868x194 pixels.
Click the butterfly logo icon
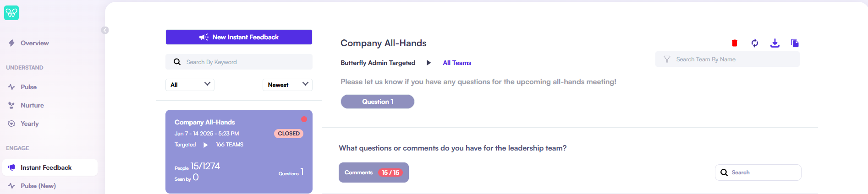(x=11, y=13)
